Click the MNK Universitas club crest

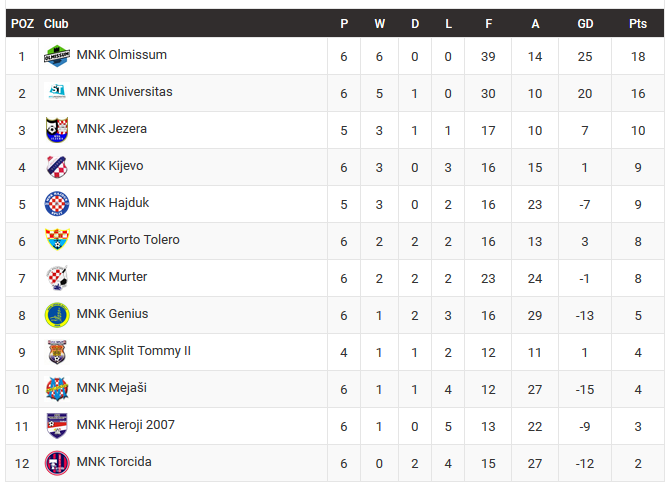coord(57,93)
